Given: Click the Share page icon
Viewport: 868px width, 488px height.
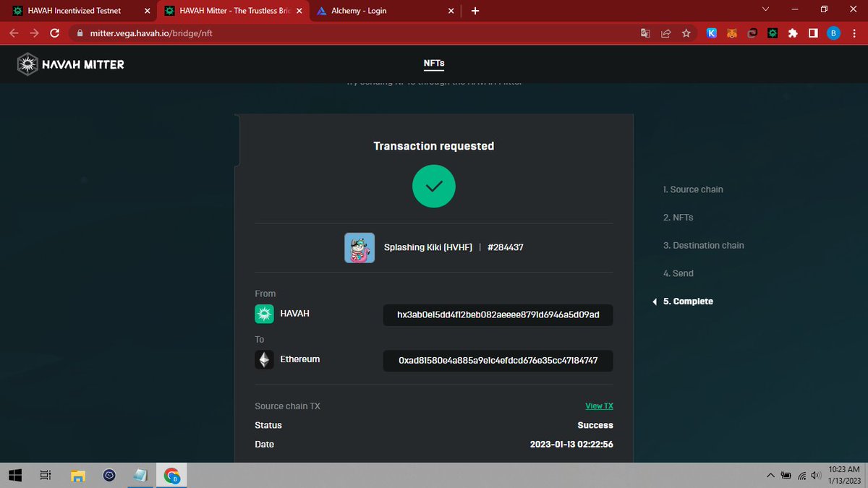Looking at the screenshot, I should pyautogui.click(x=666, y=33).
